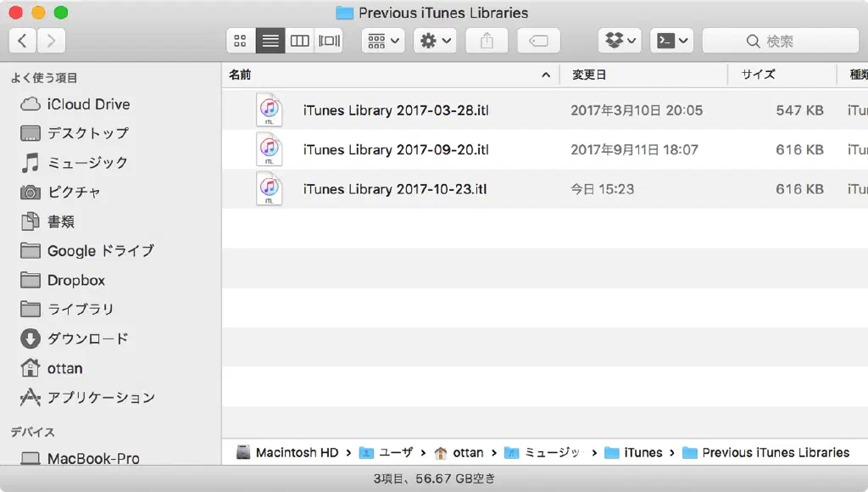Switch to icon view mode
Viewport: 868px width, 492px height.
click(x=241, y=41)
